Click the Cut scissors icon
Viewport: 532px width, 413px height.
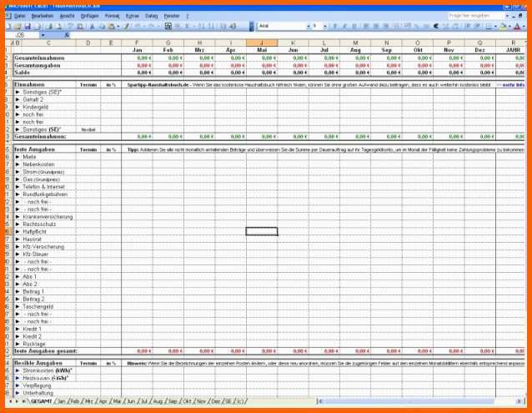point(92,26)
